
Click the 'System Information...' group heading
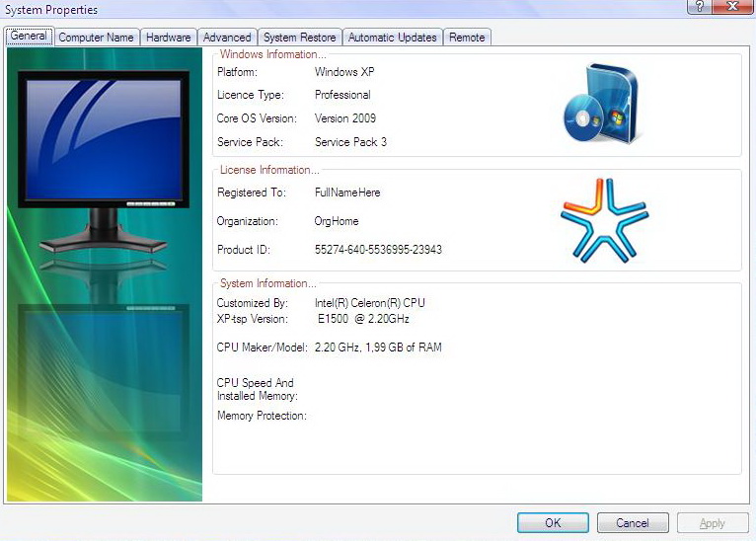(268, 283)
